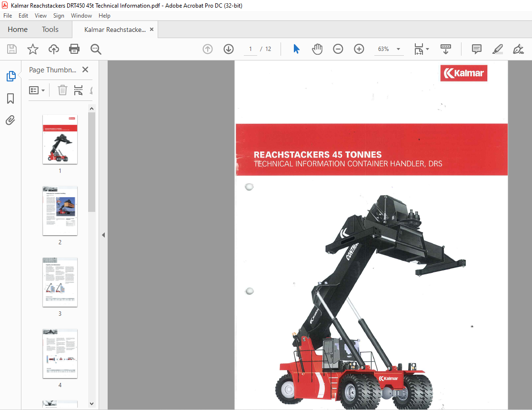Open the Help menu
This screenshot has height=410, width=532.
(x=104, y=16)
